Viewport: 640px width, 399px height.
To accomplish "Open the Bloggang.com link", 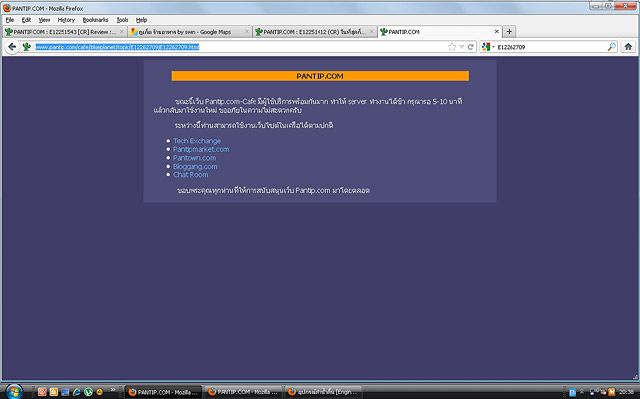I will click(x=195, y=166).
